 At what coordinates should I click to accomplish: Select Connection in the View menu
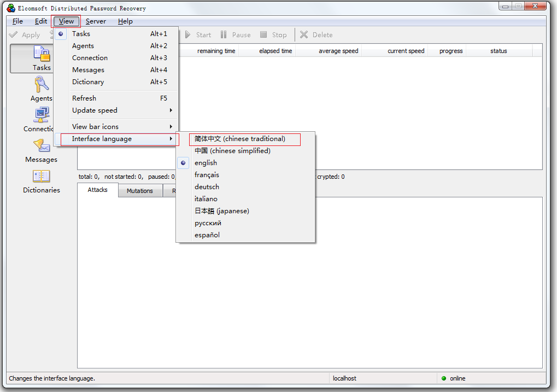pos(116,58)
